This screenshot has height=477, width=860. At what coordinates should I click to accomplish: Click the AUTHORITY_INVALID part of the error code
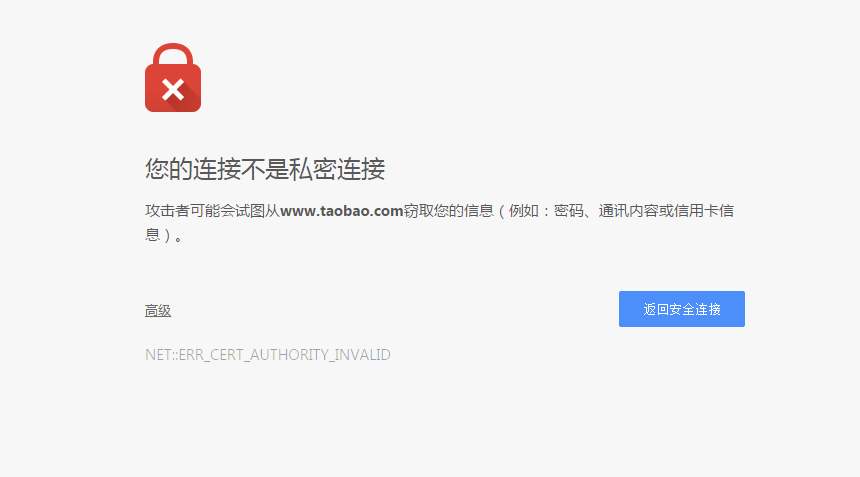(321, 355)
